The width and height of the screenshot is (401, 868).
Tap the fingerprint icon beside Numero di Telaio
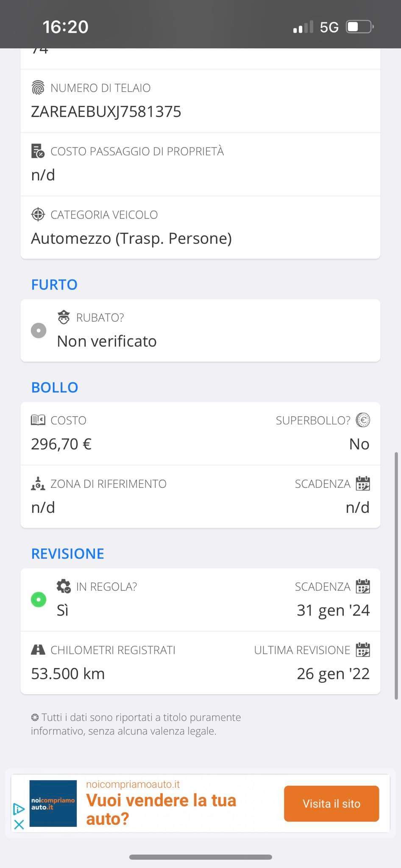click(x=38, y=88)
